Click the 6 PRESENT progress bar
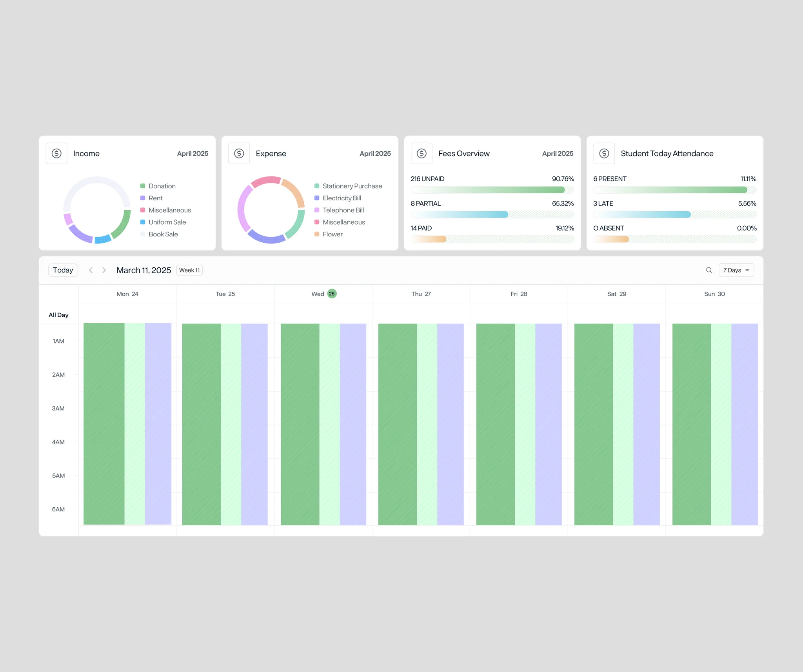Screen dimensions: 803x672 [x=675, y=190]
